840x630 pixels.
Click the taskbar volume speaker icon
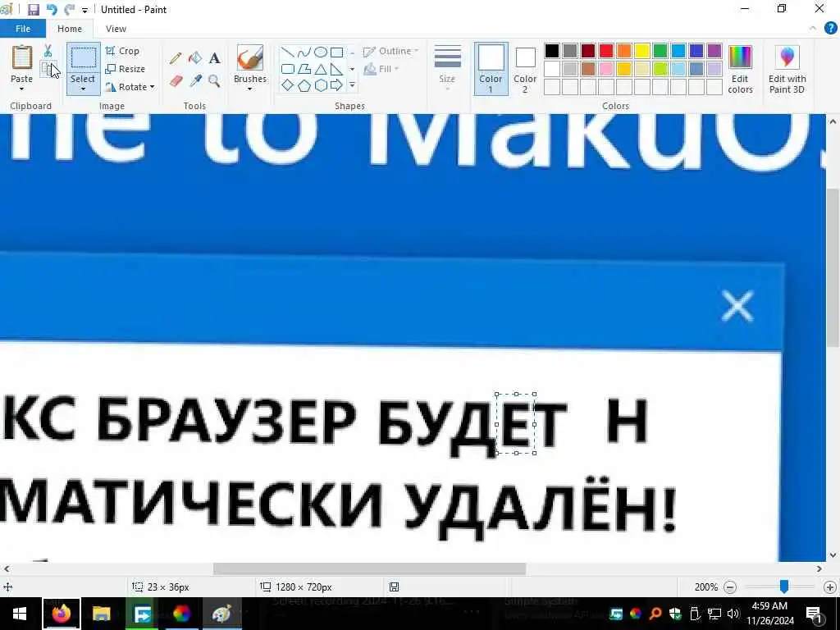click(733, 614)
